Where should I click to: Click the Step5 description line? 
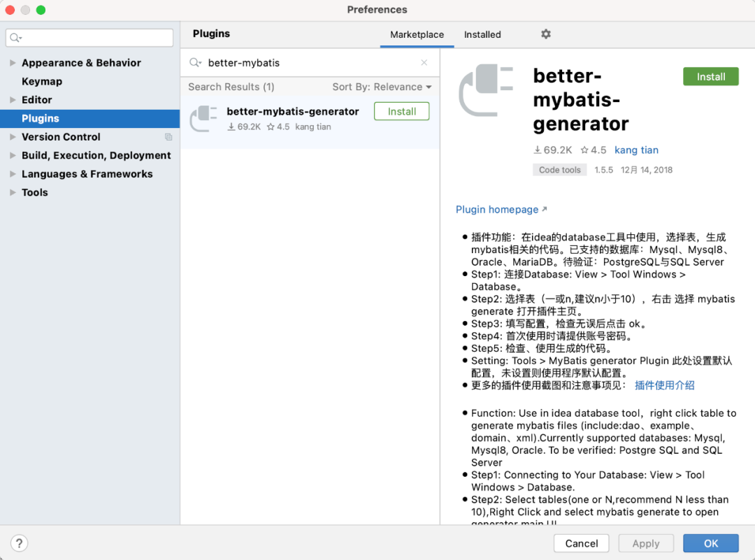point(542,349)
